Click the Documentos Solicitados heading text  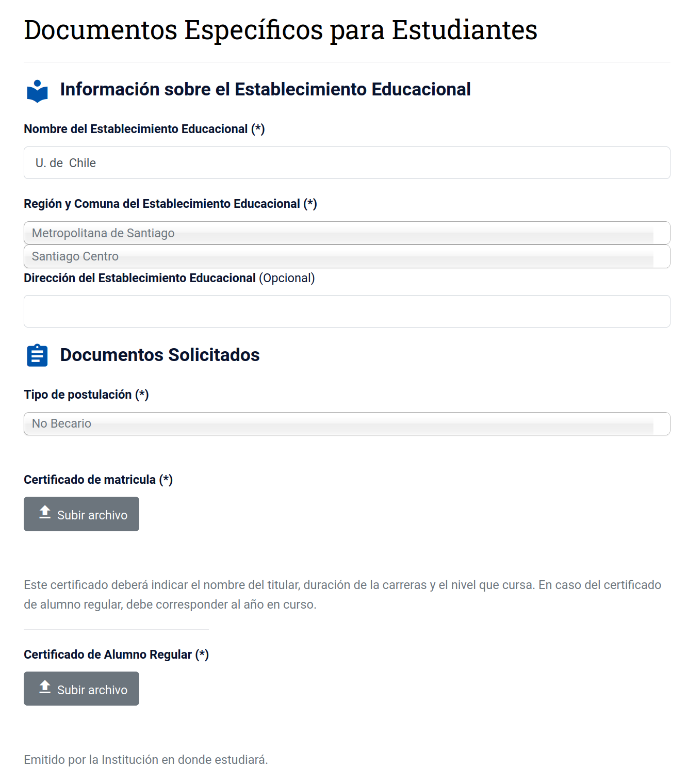[x=160, y=355]
